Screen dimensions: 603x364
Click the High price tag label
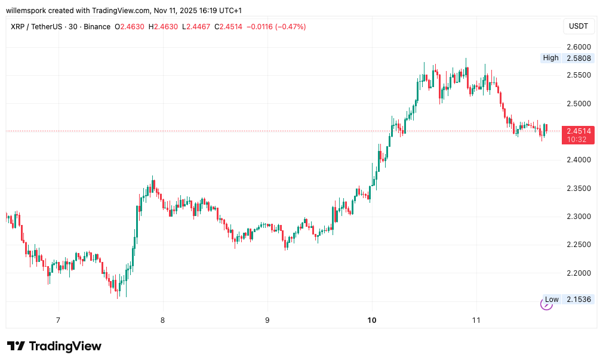pyautogui.click(x=550, y=58)
